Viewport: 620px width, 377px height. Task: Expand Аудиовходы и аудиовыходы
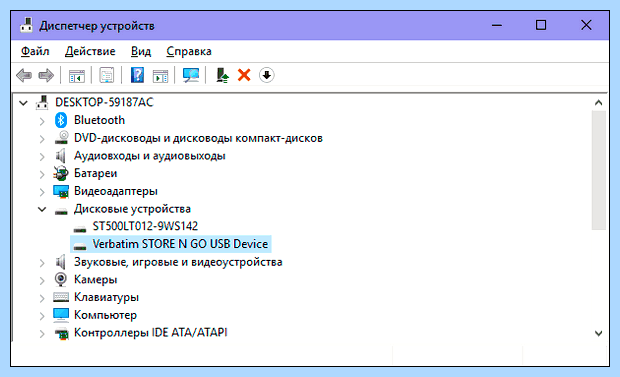[x=42, y=157]
